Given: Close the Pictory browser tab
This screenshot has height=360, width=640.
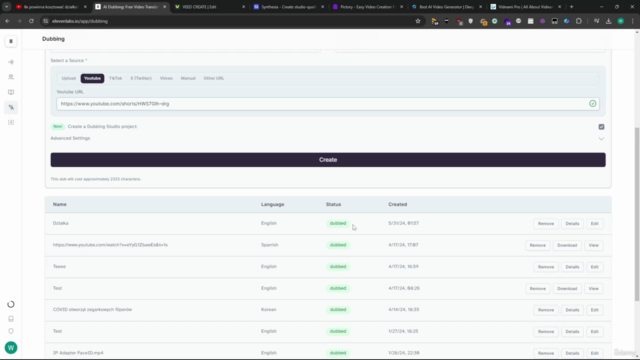Looking at the screenshot, I should pos(402,7).
